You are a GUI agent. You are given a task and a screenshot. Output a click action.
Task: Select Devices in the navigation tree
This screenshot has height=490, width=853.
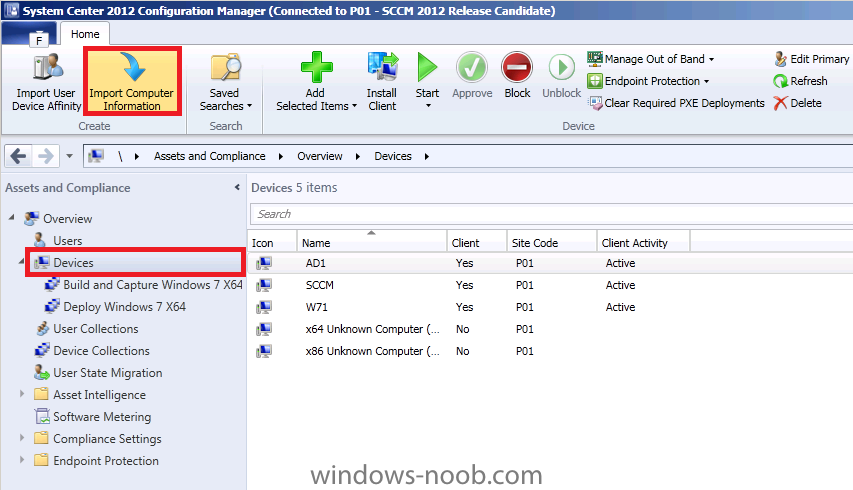point(134,263)
